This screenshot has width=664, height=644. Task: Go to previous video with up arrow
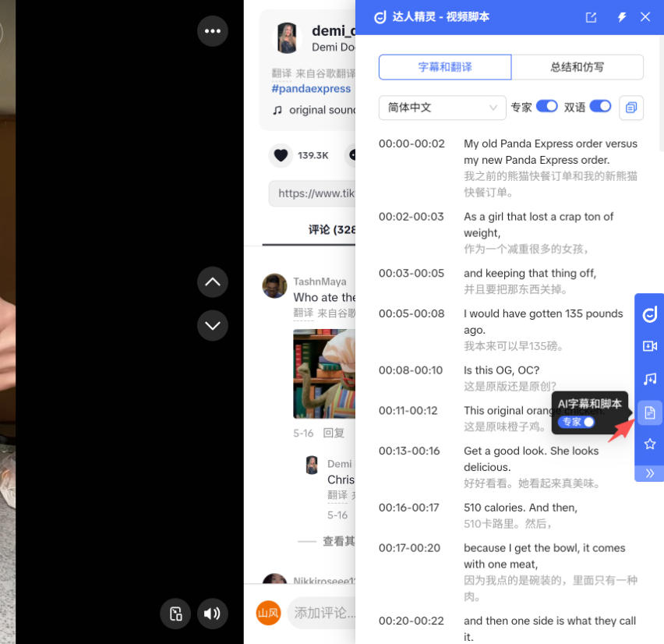[213, 281]
